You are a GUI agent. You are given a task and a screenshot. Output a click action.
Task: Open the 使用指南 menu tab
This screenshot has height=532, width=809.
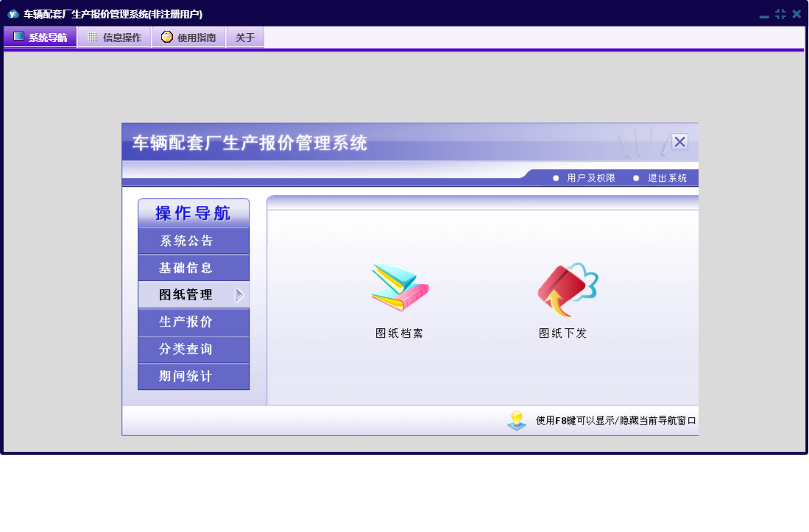(x=189, y=37)
